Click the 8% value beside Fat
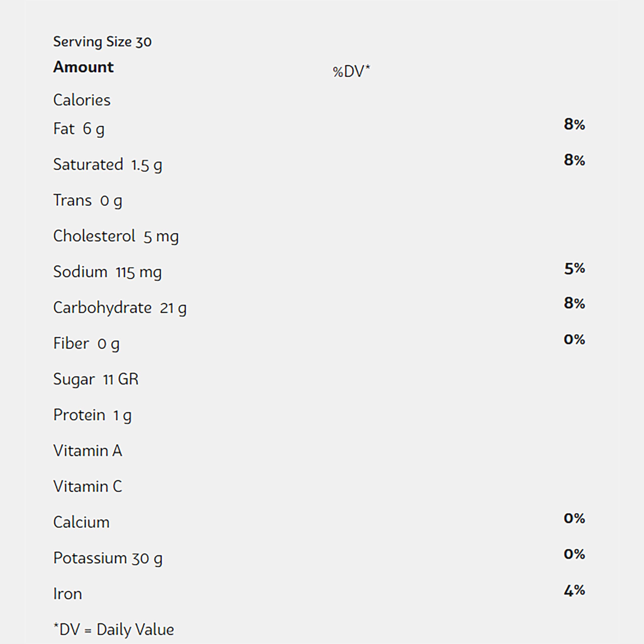 pos(574,124)
